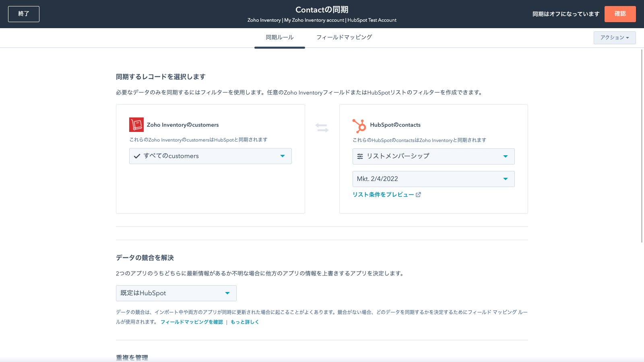Screen dimensions: 644x362
Task: Select the 同期ルール tab
Action: pos(279,37)
